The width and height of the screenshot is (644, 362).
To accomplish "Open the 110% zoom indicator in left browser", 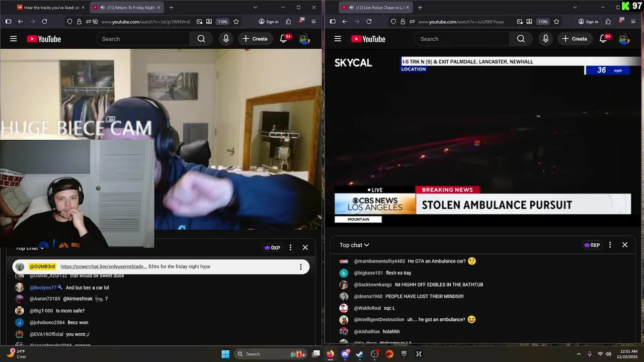I will tap(223, 22).
